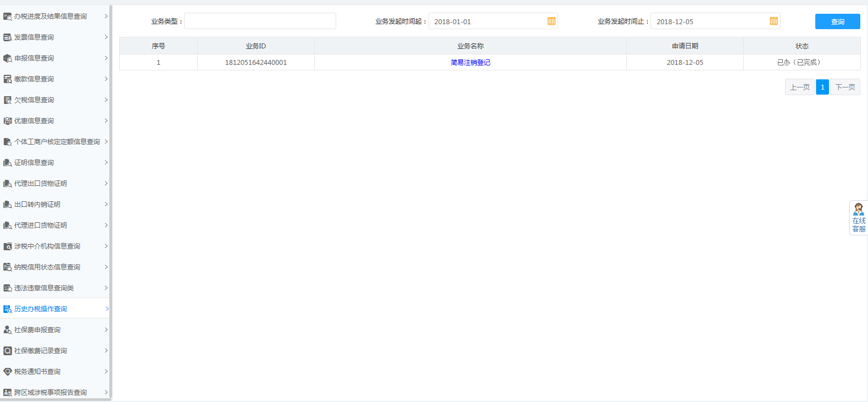Expand 缴款信息查询 chevron arrow

pos(106,79)
